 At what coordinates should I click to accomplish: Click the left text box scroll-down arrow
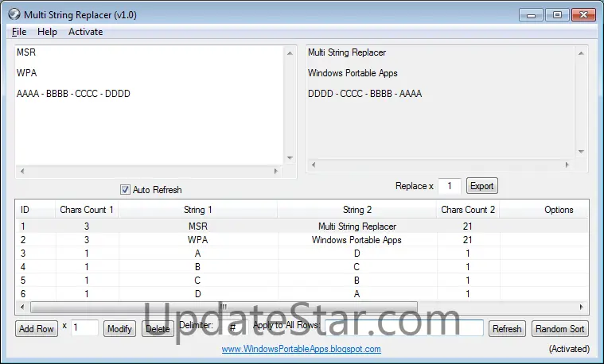(x=290, y=157)
